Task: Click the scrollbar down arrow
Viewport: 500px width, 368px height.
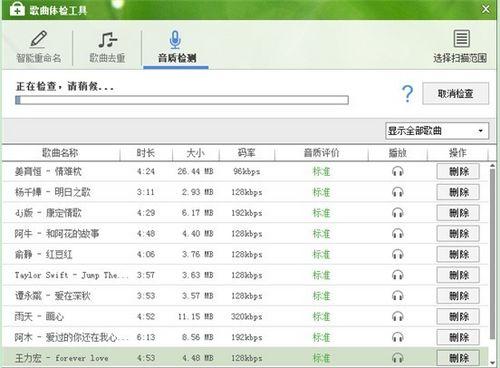Action: point(493,363)
